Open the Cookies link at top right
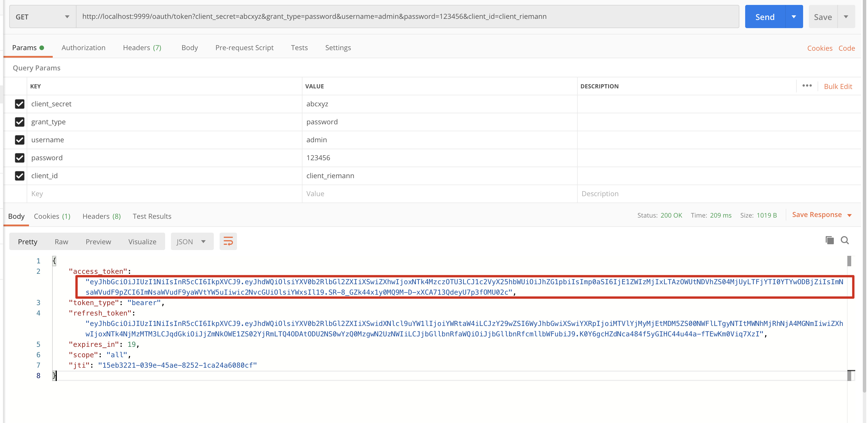868x423 pixels. [x=820, y=48]
